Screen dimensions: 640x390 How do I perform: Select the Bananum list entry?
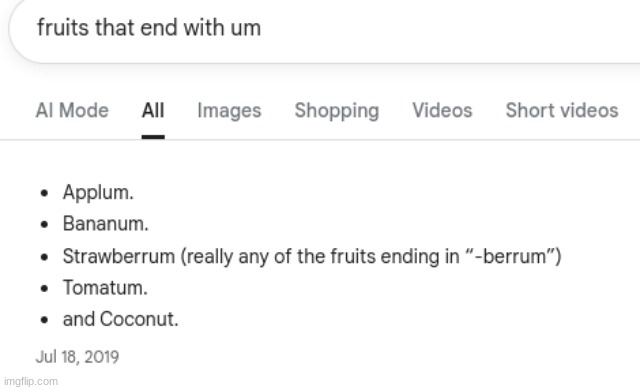click(x=105, y=224)
